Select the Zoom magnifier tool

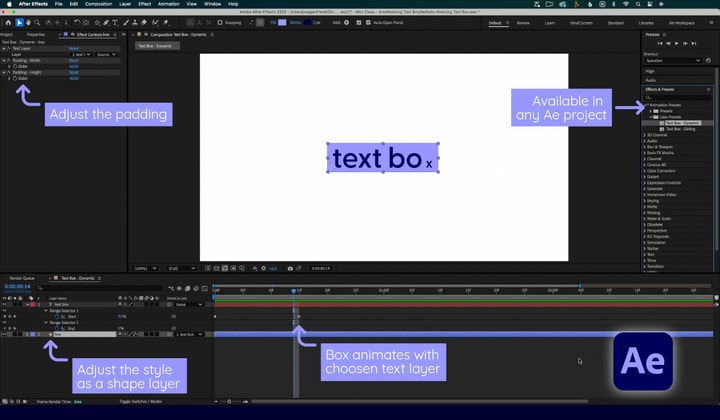click(x=37, y=22)
